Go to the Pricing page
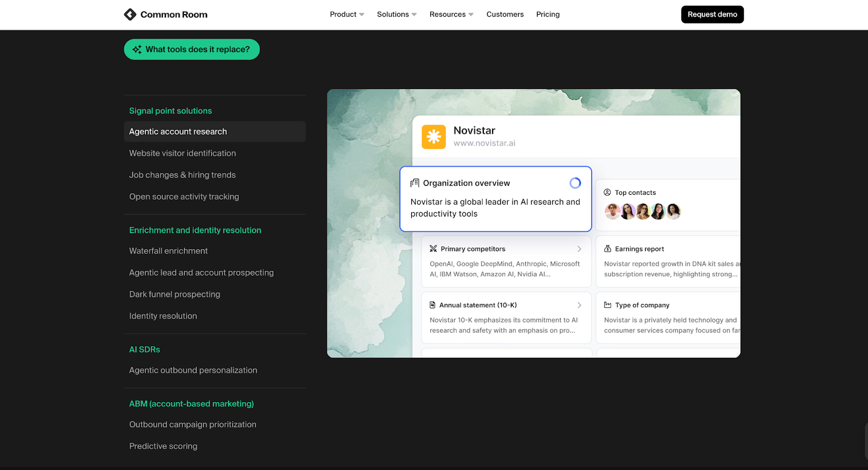The width and height of the screenshot is (868, 470). tap(548, 15)
